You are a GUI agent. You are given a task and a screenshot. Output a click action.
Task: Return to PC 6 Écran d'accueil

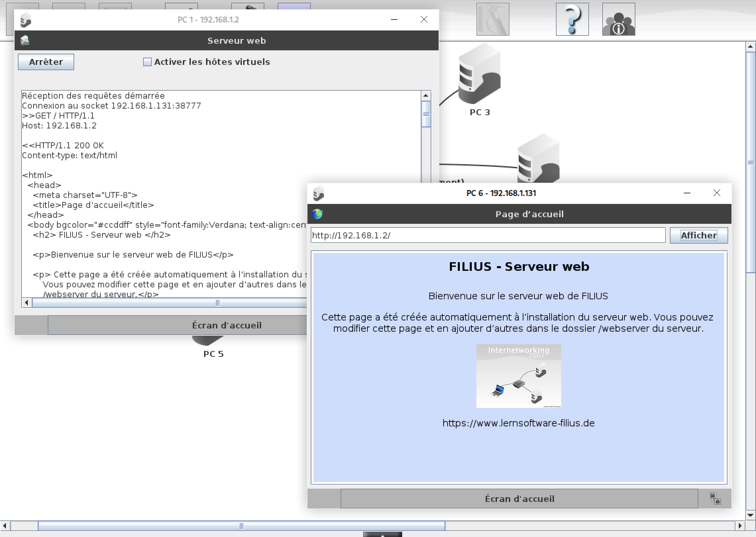pos(519,499)
